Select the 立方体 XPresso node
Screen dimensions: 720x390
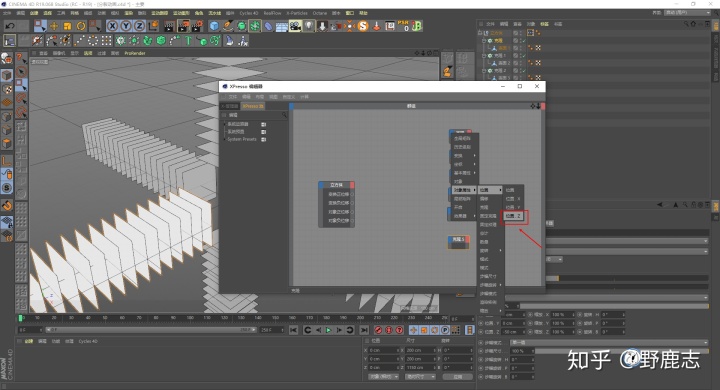337,185
